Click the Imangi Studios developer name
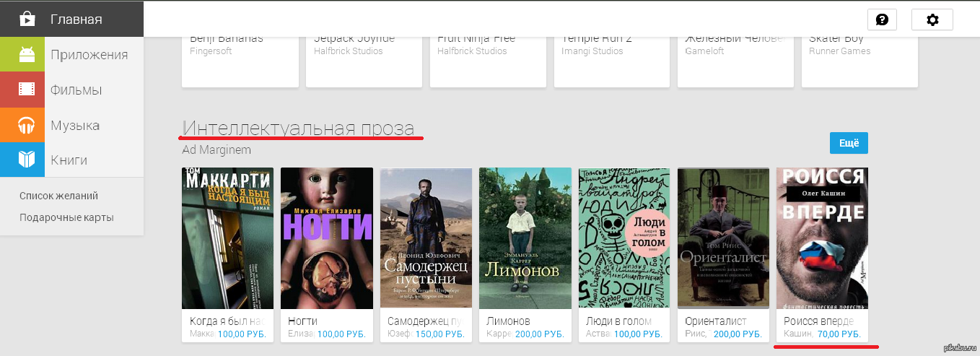 click(592, 51)
